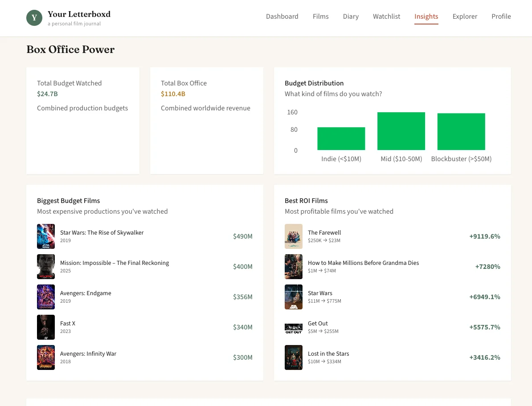532x406 pixels.
Task: View your Watchlist
Action: [x=386, y=16]
